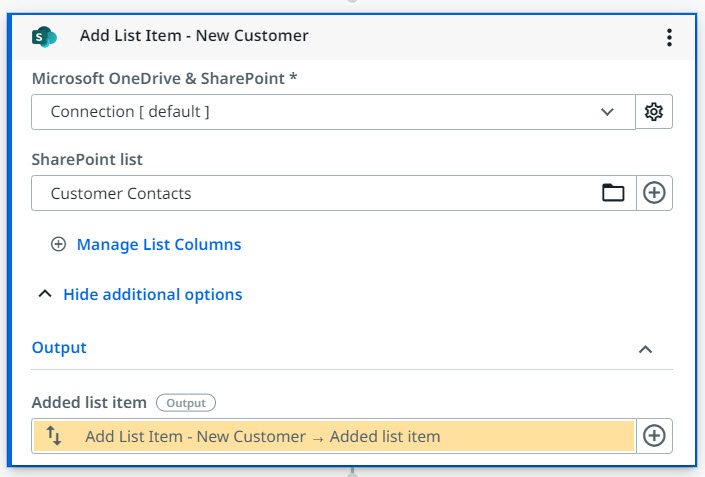Click the Manage List Columns link
This screenshot has height=477, width=705.
point(159,244)
